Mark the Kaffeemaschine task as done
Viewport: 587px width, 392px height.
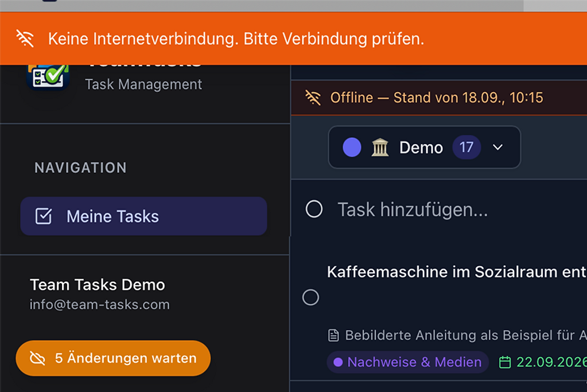click(311, 297)
